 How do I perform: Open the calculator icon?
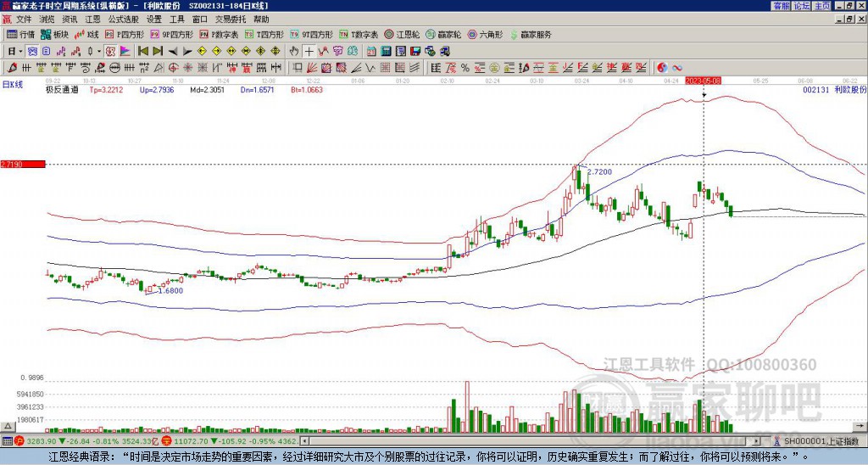tap(386, 51)
